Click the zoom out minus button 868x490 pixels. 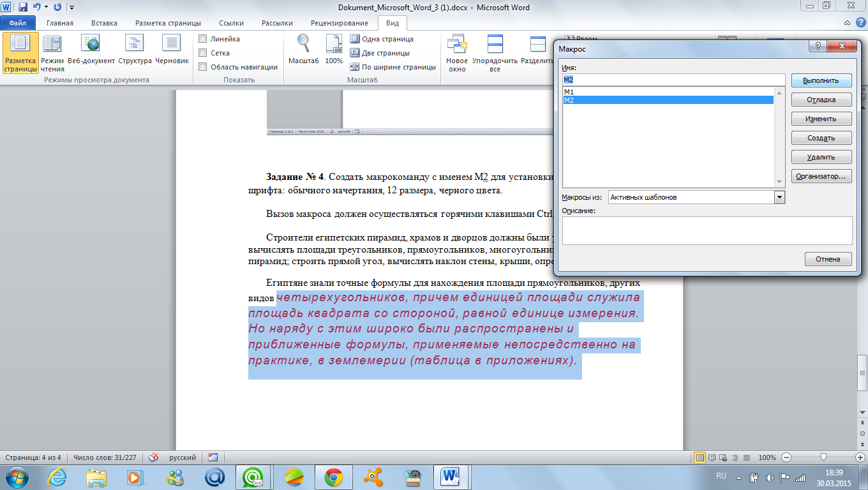(x=786, y=457)
